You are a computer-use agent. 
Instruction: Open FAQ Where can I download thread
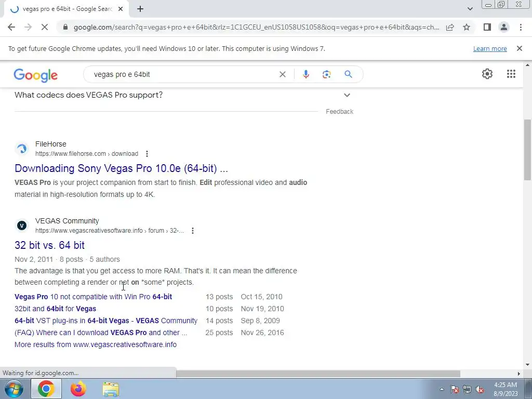[101, 332]
